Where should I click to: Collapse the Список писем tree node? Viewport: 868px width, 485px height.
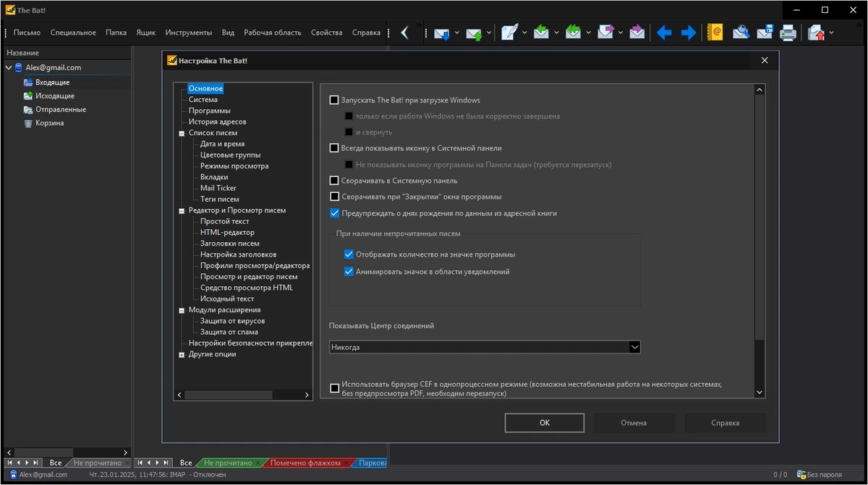coord(182,133)
